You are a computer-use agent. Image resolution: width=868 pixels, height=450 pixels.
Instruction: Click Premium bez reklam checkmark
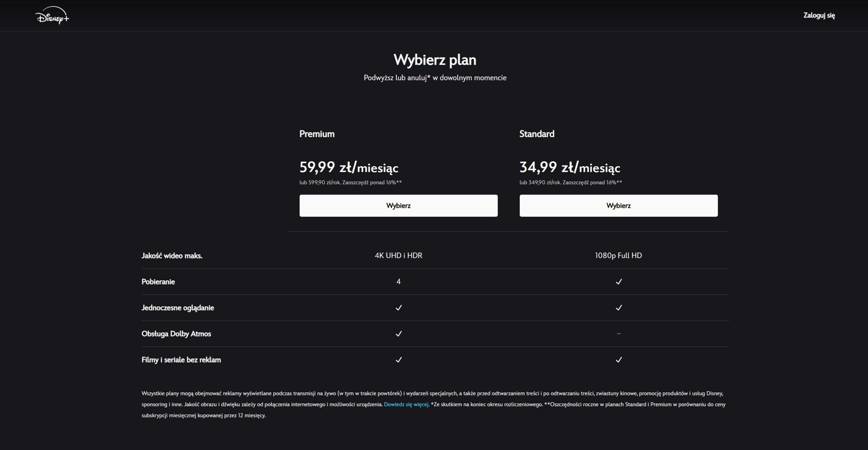[x=398, y=360]
